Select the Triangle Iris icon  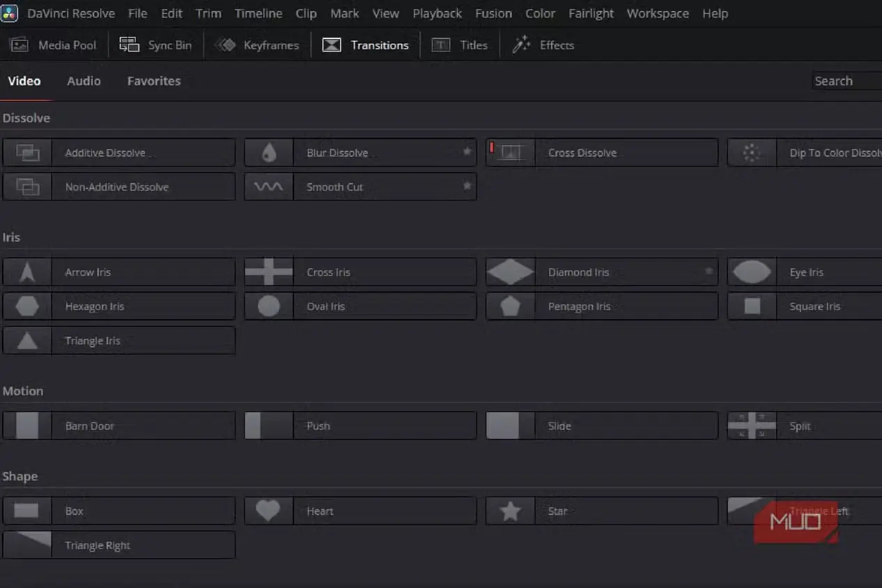pos(27,341)
